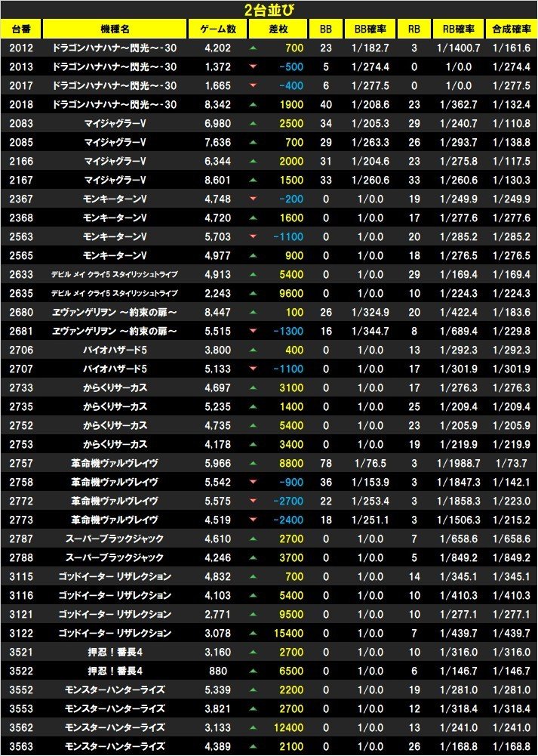Image resolution: width=538 pixels, height=756 pixels.
Task: Click the -1300 difference value
Action: point(288,332)
